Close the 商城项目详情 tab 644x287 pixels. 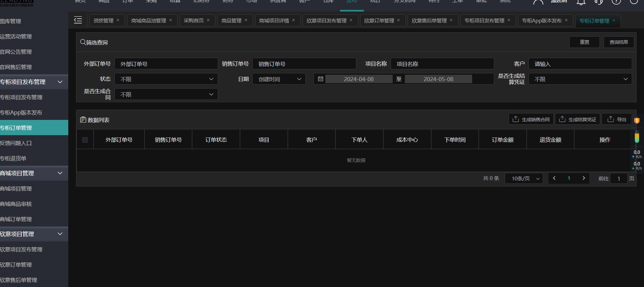[293, 20]
